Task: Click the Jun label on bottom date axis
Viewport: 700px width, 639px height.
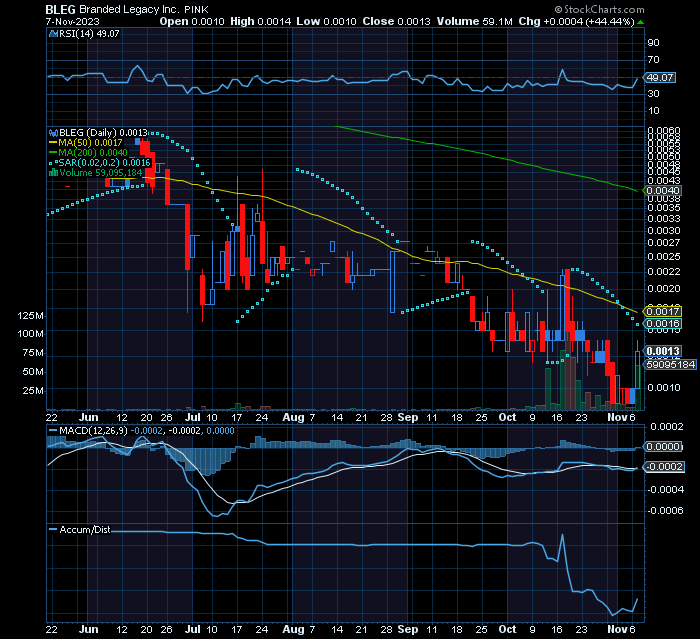Action: pyautogui.click(x=88, y=629)
